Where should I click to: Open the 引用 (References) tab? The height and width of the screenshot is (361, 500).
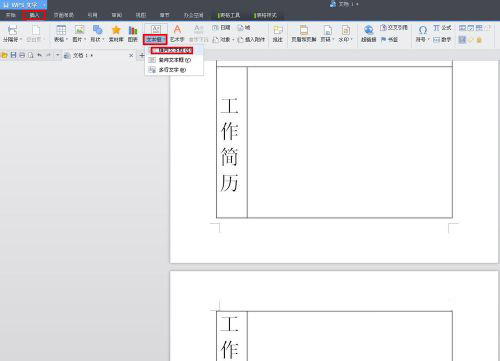(92, 15)
